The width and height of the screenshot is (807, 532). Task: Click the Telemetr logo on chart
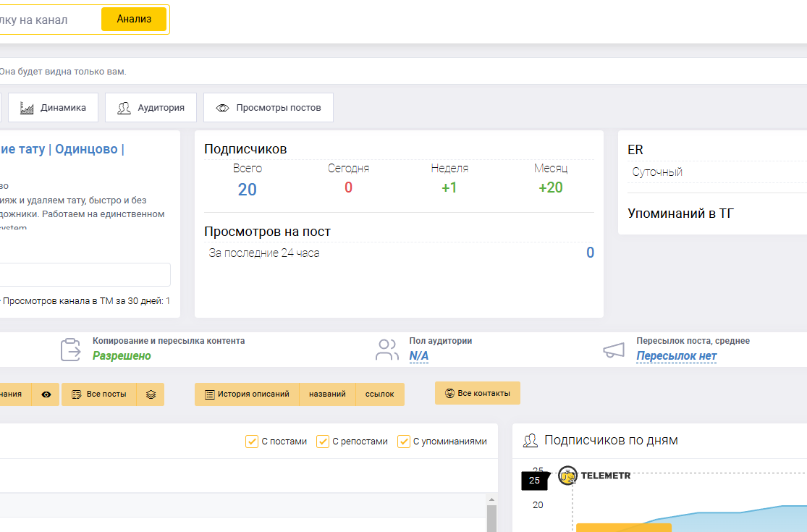[594, 476]
